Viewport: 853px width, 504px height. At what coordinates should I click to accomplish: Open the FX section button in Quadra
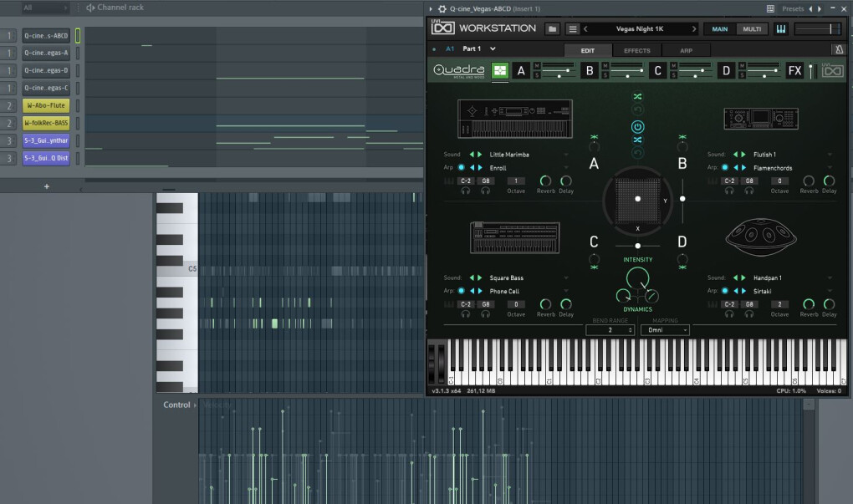coord(794,71)
